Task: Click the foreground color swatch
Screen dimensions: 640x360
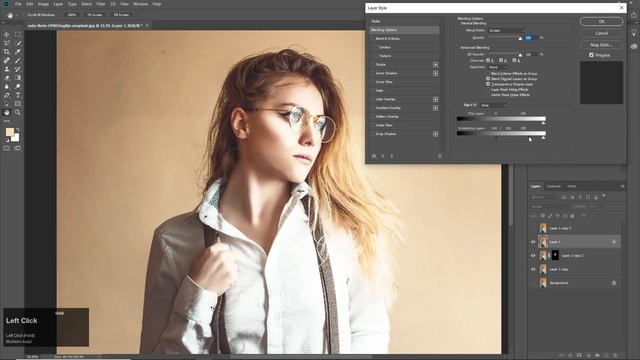Action: [9, 132]
